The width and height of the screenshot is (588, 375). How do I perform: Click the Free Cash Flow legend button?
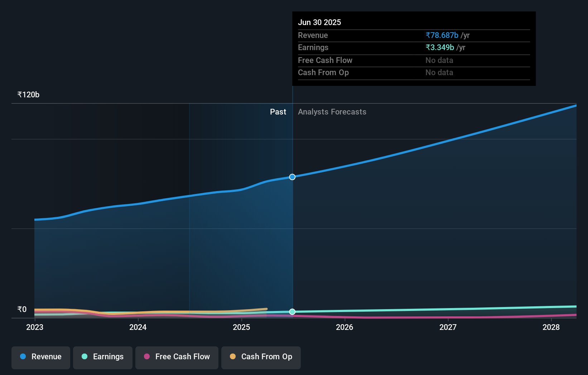(177, 357)
